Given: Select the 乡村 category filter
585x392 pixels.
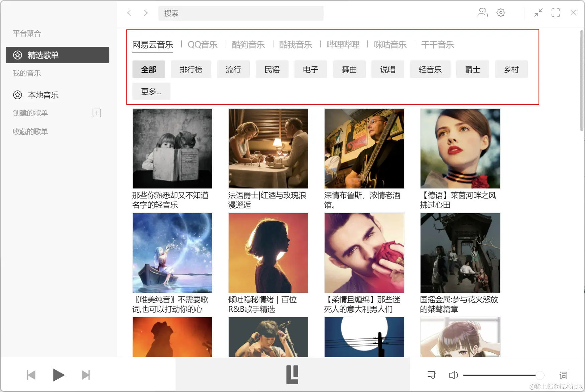Looking at the screenshot, I should pyautogui.click(x=511, y=69).
